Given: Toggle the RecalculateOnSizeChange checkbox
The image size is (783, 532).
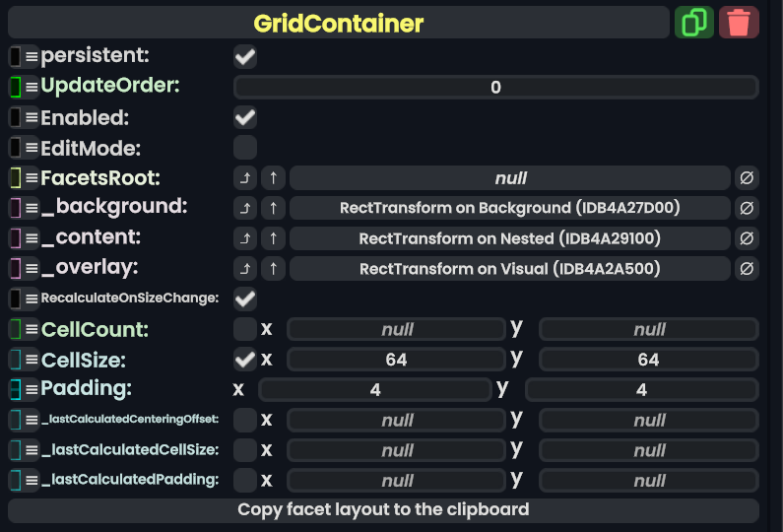Looking at the screenshot, I should point(245,298).
